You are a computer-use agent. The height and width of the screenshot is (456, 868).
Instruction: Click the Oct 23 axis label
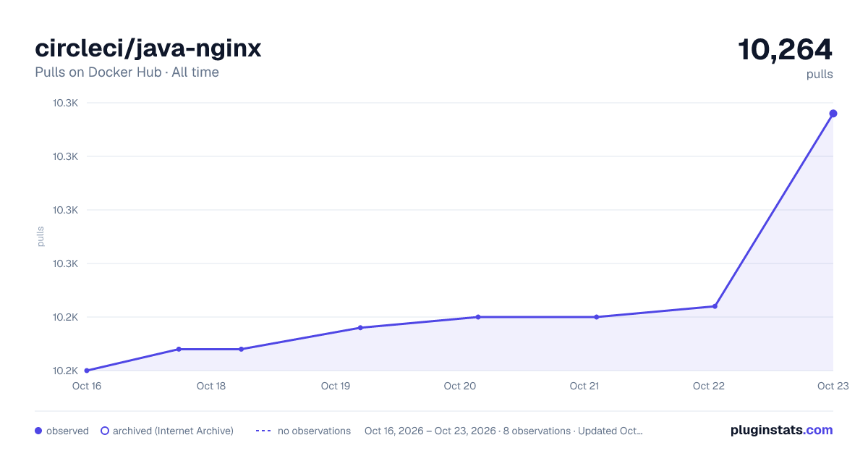pos(833,386)
